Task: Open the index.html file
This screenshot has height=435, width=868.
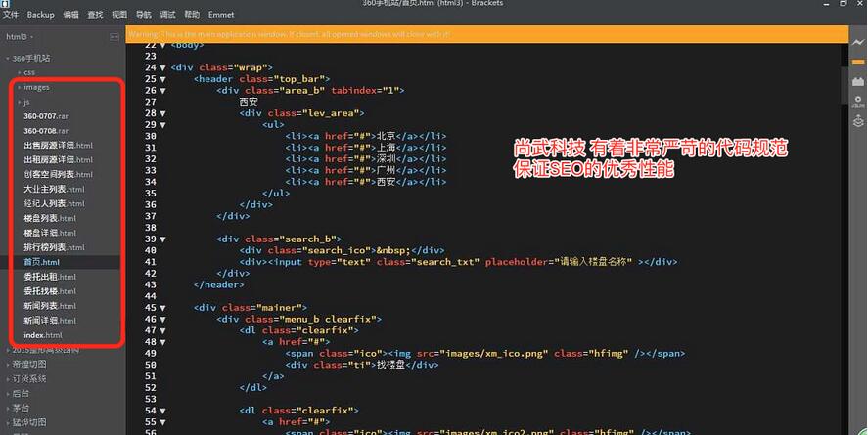Action: click(x=43, y=335)
